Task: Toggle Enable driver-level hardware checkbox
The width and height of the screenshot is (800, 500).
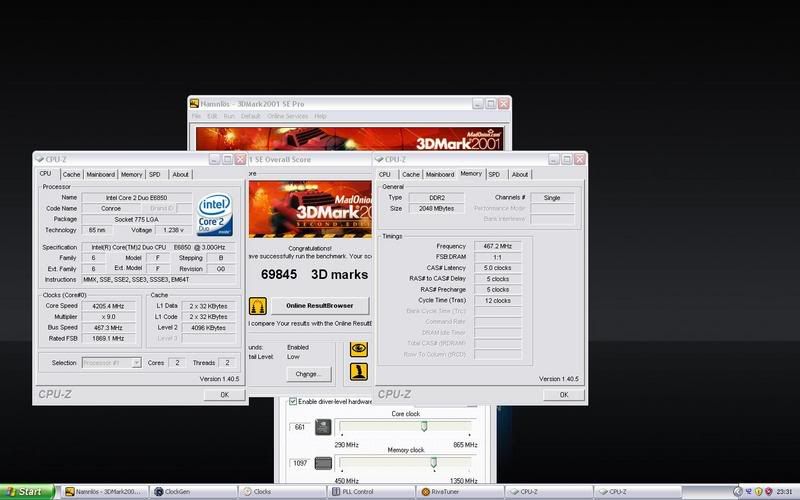Action: (293, 402)
